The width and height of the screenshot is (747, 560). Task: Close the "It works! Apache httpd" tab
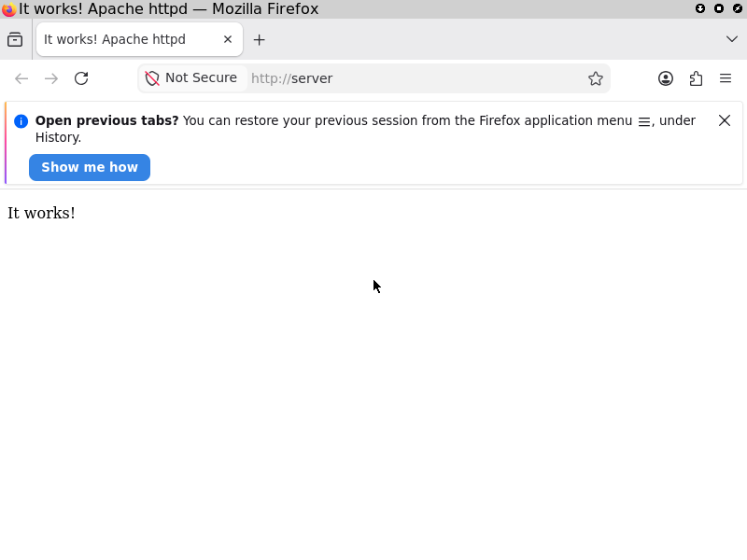(x=228, y=39)
